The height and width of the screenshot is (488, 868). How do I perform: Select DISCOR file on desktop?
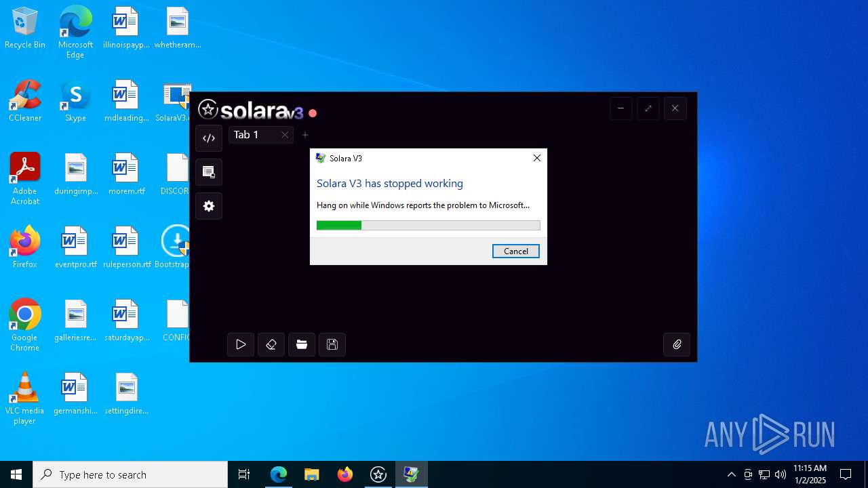point(176,175)
